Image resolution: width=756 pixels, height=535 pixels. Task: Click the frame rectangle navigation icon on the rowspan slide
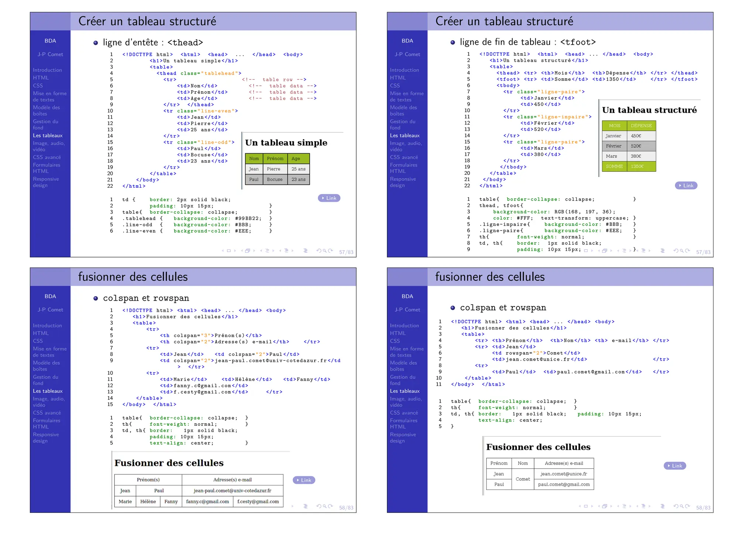586,506
